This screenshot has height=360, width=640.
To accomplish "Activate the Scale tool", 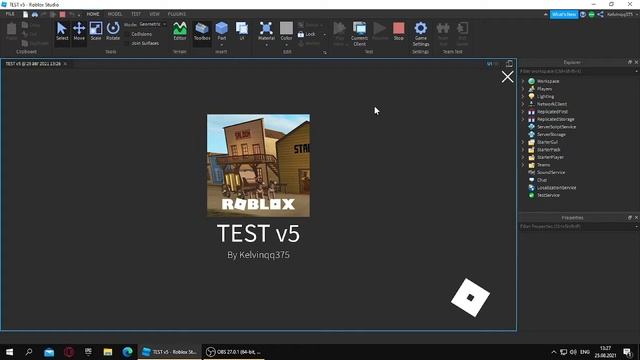I will coord(96,31).
